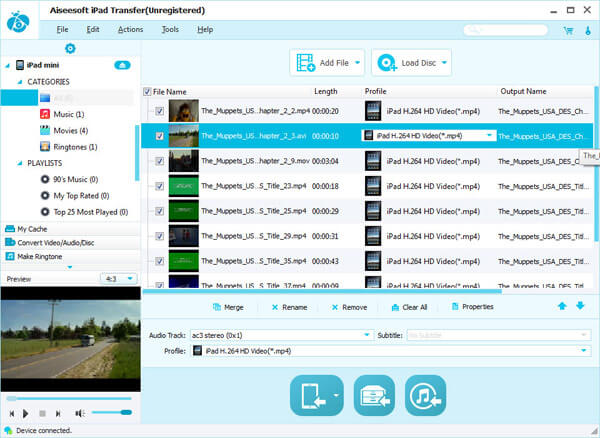Click the export to folder icon button
Viewport: 600px width, 438px height.
[374, 396]
